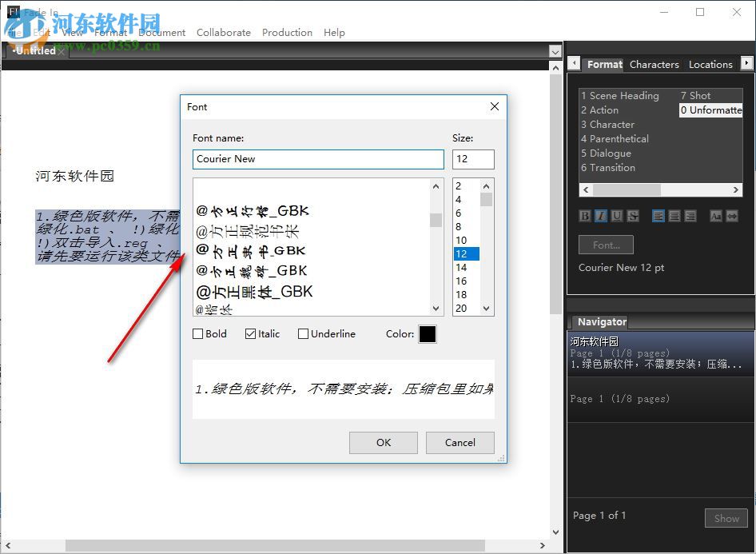The width and height of the screenshot is (756, 554).
Task: Cancel the Font dialog
Action: point(460,442)
